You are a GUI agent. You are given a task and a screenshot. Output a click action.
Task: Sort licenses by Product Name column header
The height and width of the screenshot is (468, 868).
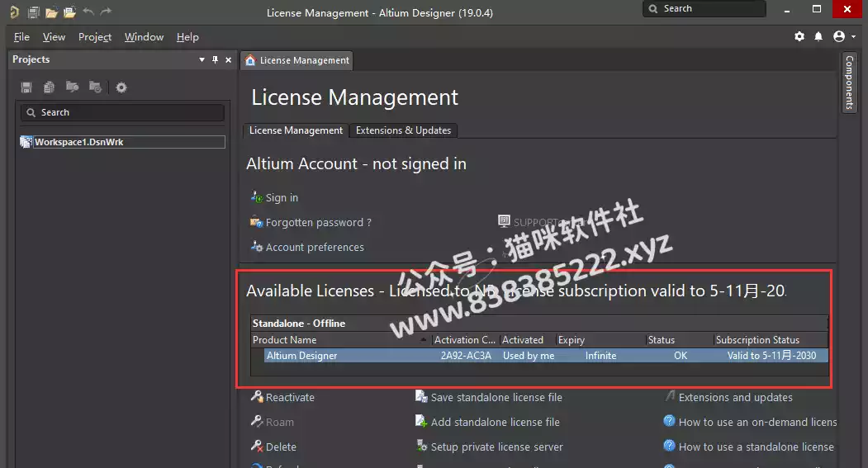pyautogui.click(x=340, y=340)
